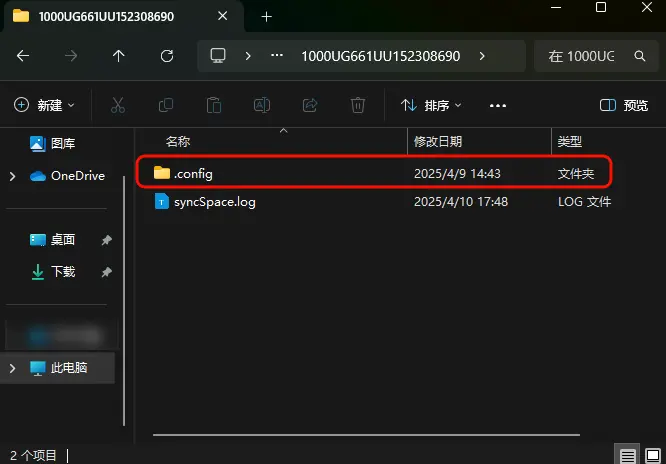Open the 排序 sort dropdown
Screen dimensions: 666x464
431,105
